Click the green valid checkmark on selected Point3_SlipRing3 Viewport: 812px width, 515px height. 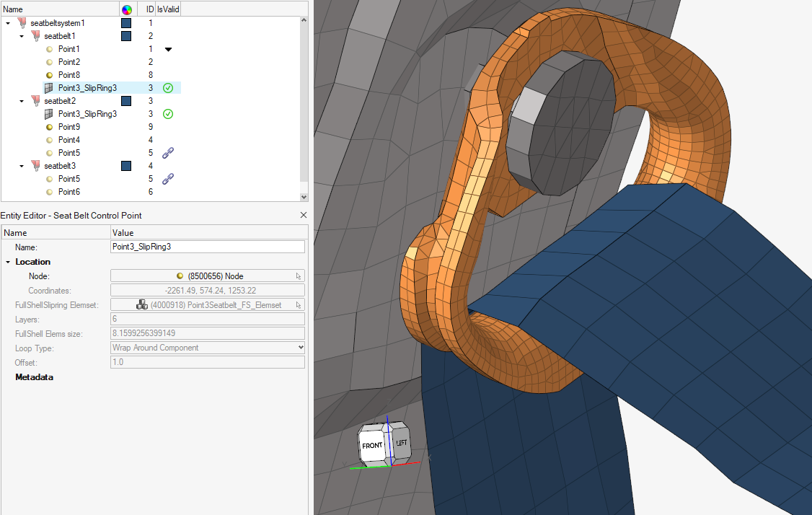pos(168,88)
